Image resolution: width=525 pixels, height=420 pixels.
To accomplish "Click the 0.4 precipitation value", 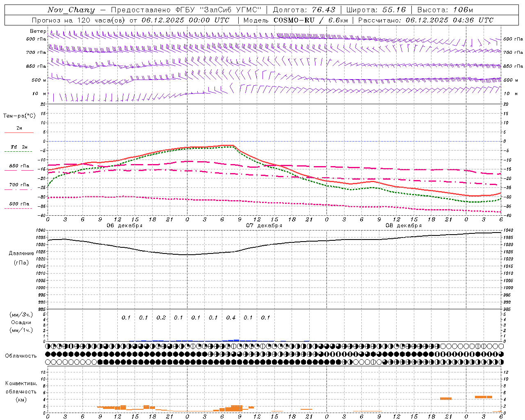I will [x=231, y=317].
